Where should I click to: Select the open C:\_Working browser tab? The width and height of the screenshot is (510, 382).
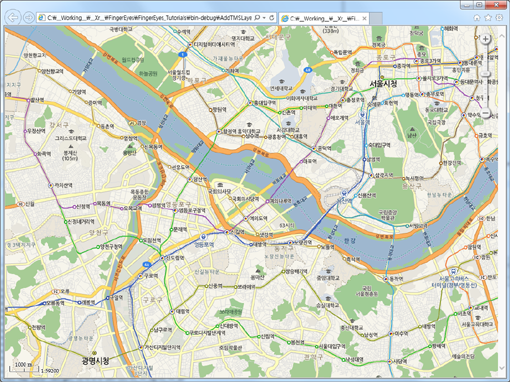click(x=320, y=19)
